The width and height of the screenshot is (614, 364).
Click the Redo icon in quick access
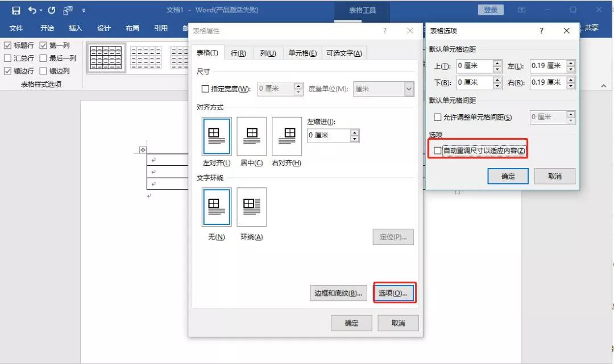tap(52, 10)
